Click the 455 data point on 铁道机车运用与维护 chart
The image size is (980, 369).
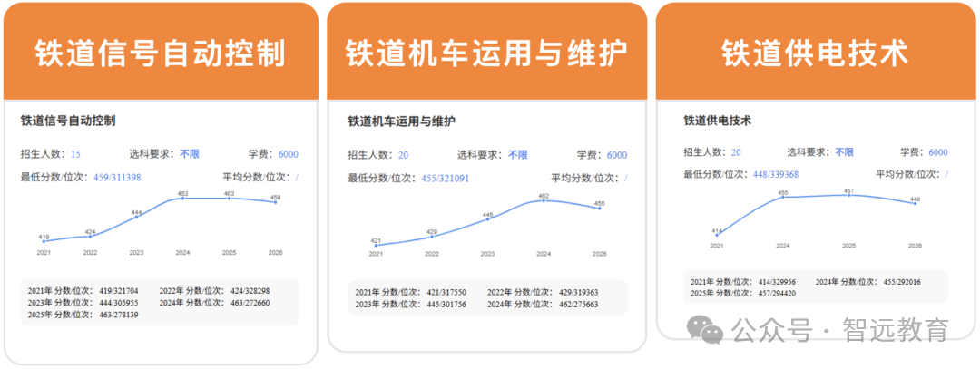click(x=600, y=208)
